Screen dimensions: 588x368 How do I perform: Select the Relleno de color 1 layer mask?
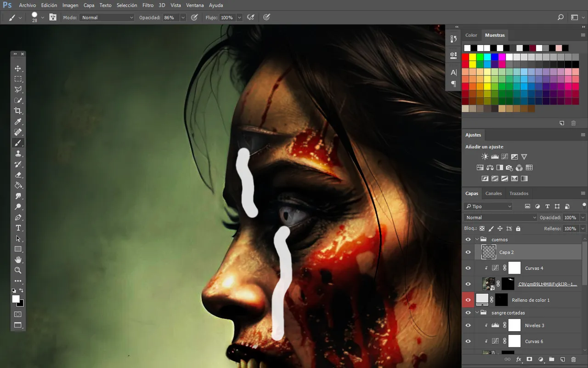click(502, 300)
